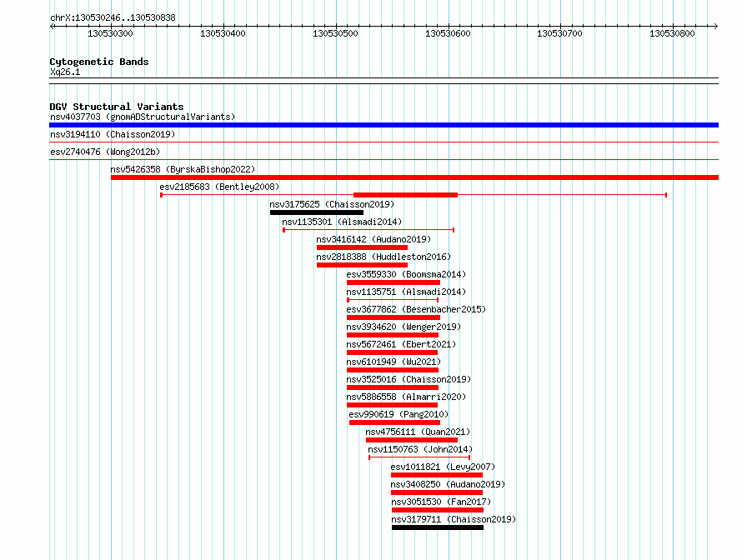Open nsv3408250 (Audano2019) label
The image size is (742, 560).
449,484
